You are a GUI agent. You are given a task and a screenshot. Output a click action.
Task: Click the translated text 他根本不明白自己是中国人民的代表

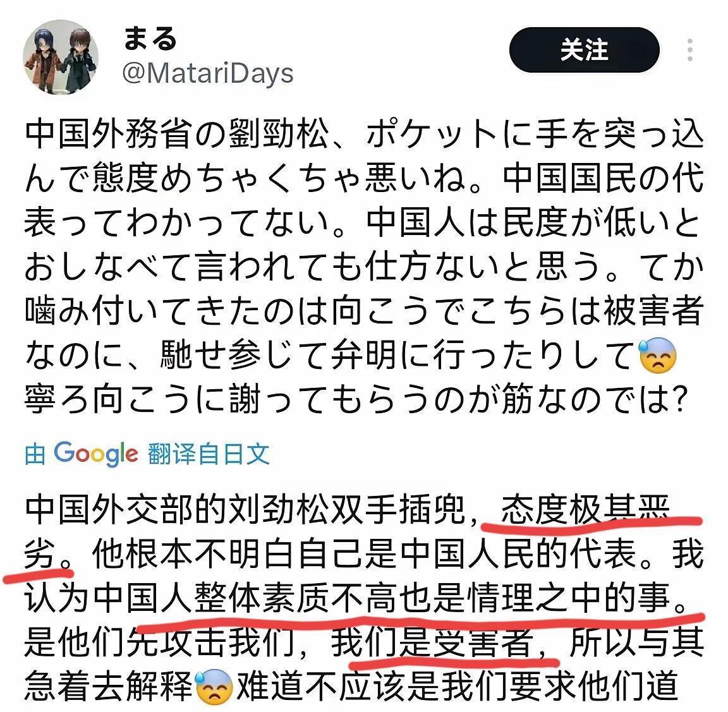(x=364, y=554)
